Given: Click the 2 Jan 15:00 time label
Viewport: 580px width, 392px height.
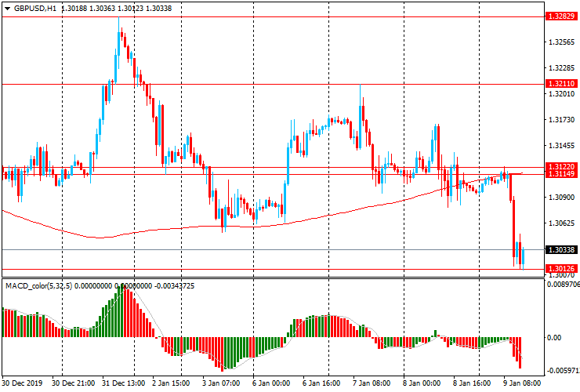Looking at the screenshot, I should 171,383.
